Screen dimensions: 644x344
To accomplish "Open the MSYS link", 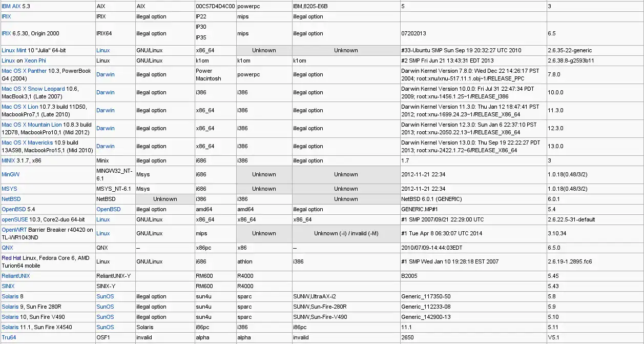I will click(9, 189).
